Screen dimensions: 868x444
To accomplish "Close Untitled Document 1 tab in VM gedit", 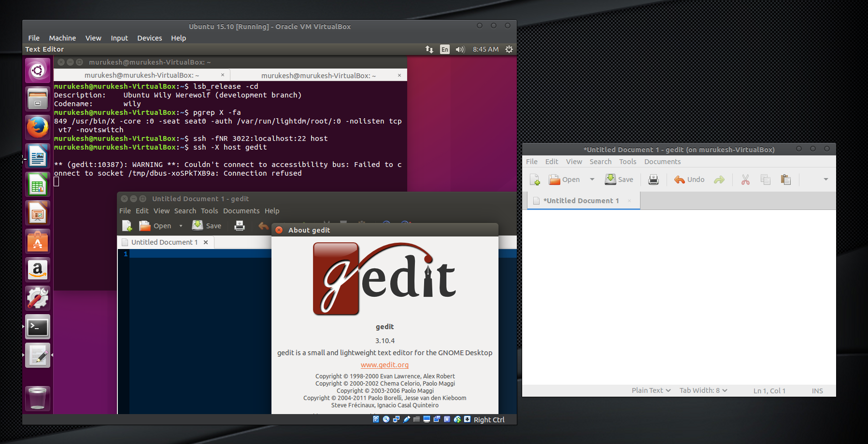I will tap(206, 242).
